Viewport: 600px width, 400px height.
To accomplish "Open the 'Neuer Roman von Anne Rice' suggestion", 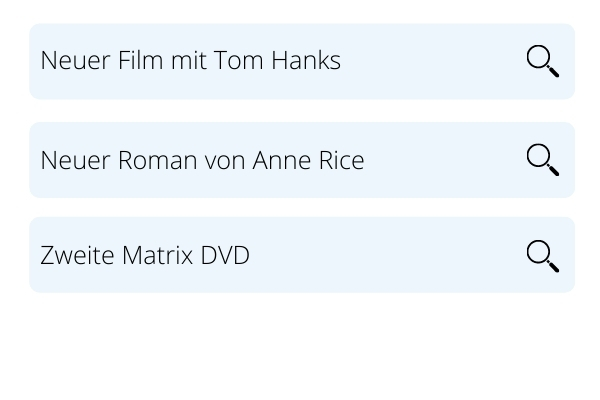I will (x=202, y=160).
